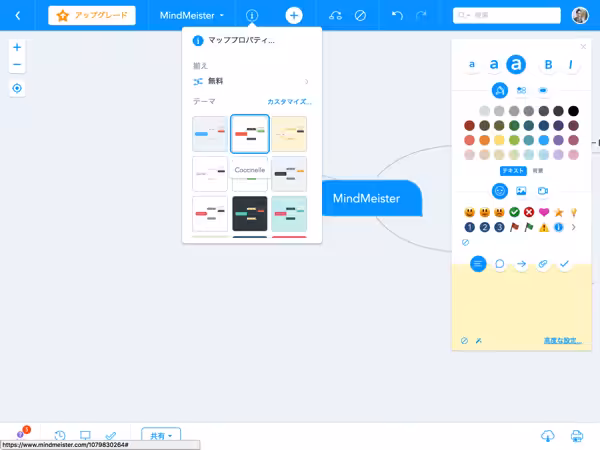This screenshot has width=600, height=450.
Task: Pick the yellow color swatch
Action: tap(499, 140)
